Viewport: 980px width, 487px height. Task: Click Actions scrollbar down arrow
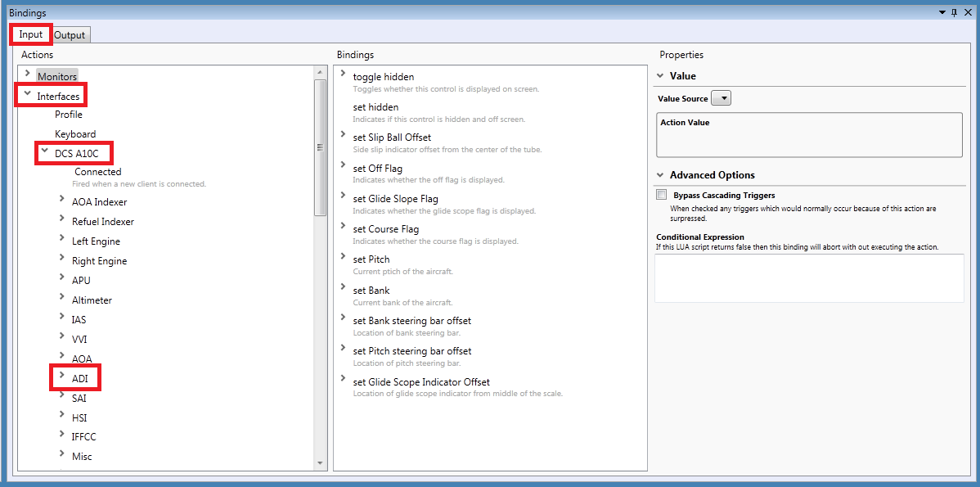320,463
